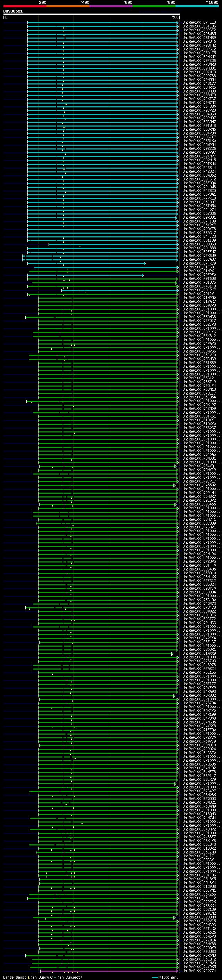The image size is (222, 980).
Task: Click the hit name UniRef100_C0P7S8
Action: 199,76
